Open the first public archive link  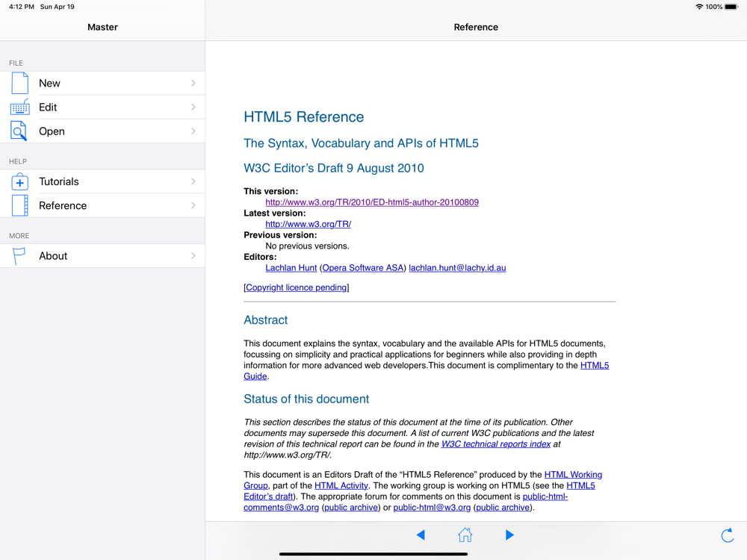coord(351,508)
